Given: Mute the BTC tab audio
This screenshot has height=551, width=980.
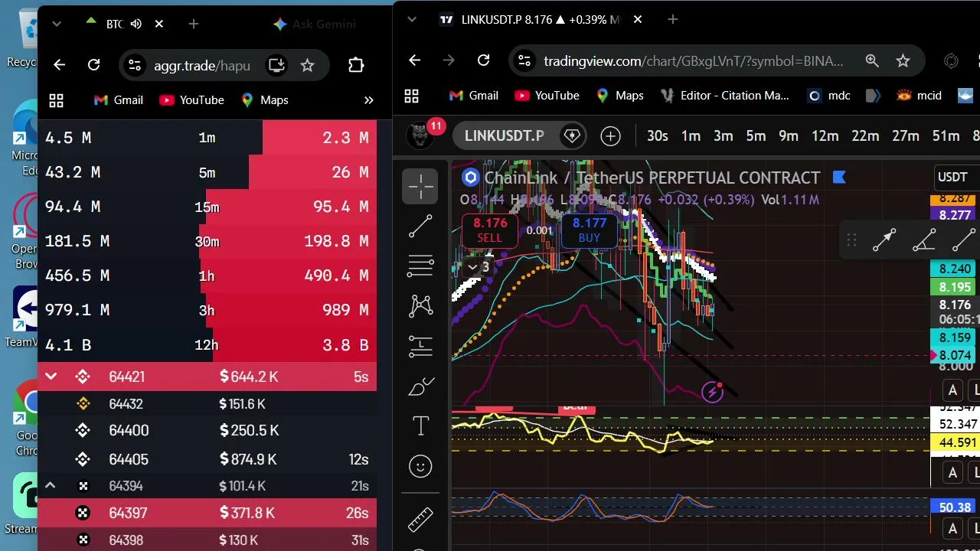Looking at the screenshot, I should click(x=136, y=24).
